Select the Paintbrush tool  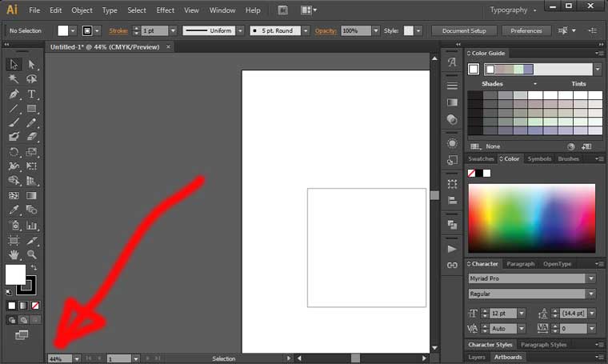[14, 123]
